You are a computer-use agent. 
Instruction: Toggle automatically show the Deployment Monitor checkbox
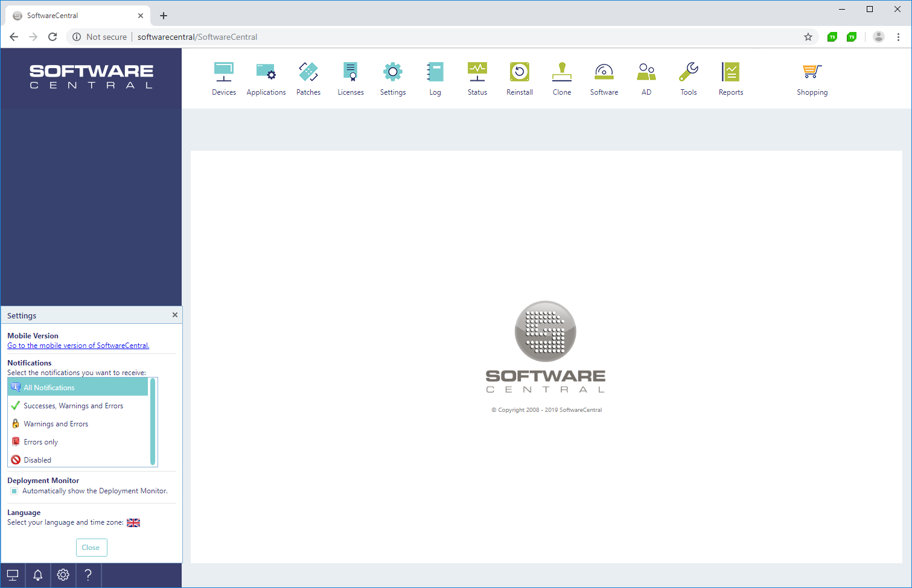(14, 492)
